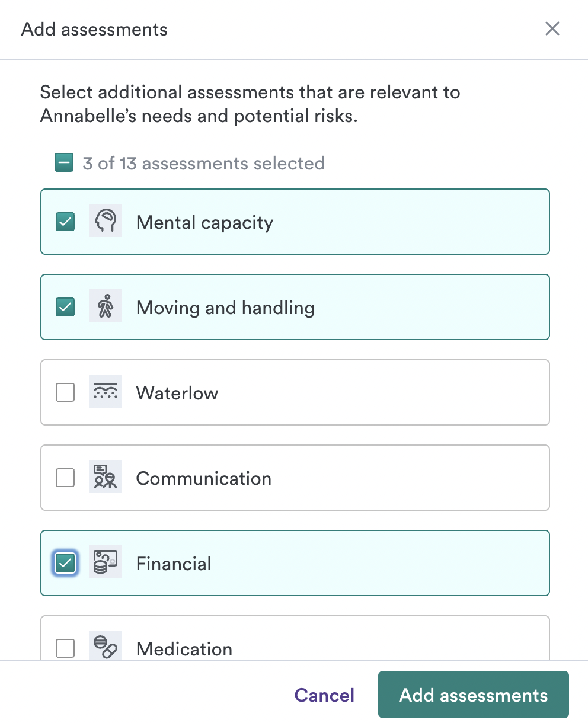Click the Waterlow skin icon
Image resolution: width=588 pixels, height=723 pixels.
106,391
